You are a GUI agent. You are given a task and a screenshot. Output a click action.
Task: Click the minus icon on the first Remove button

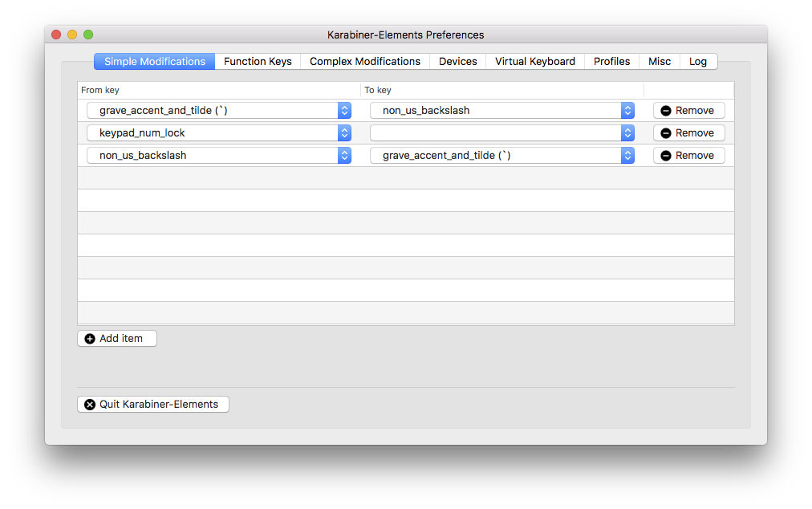click(665, 110)
